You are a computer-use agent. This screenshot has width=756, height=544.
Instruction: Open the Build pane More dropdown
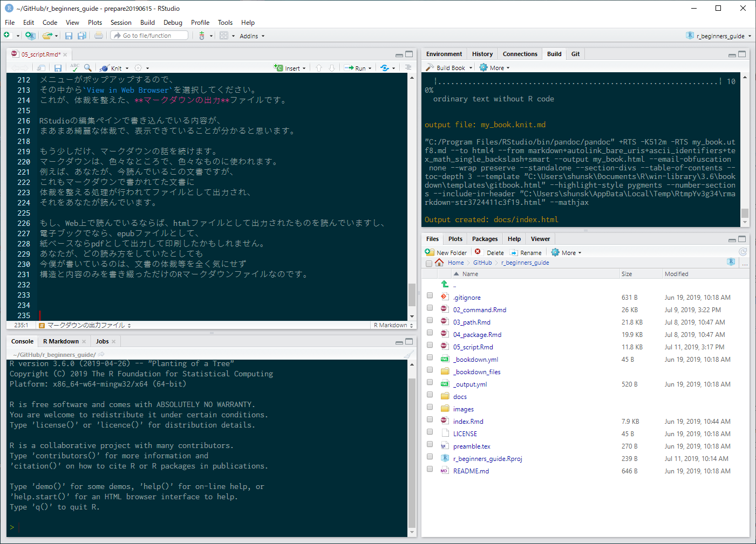pos(494,68)
